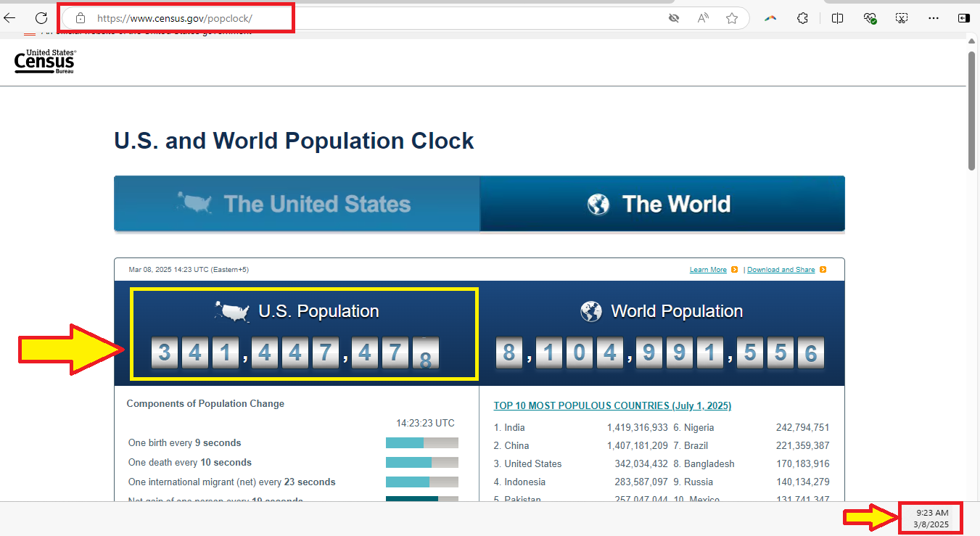Screen dimensions: 980x536
Task: Click One birth every 9 seconds text
Action: pyautogui.click(x=184, y=443)
